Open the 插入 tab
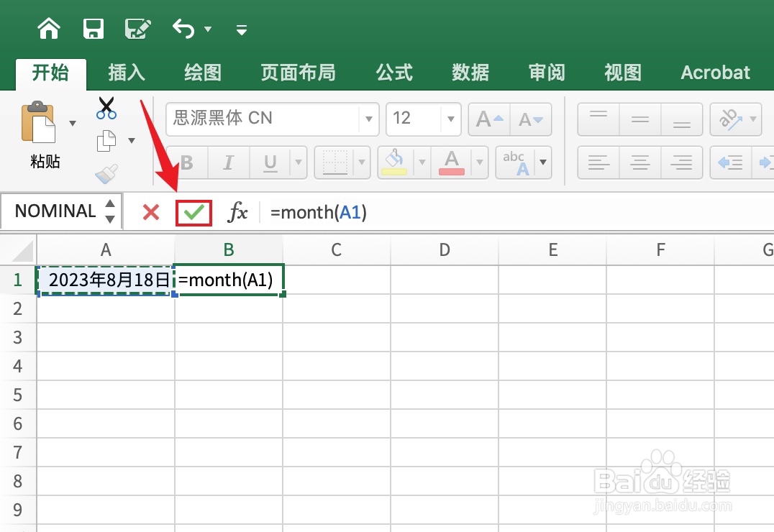Image resolution: width=774 pixels, height=532 pixels. [x=127, y=73]
